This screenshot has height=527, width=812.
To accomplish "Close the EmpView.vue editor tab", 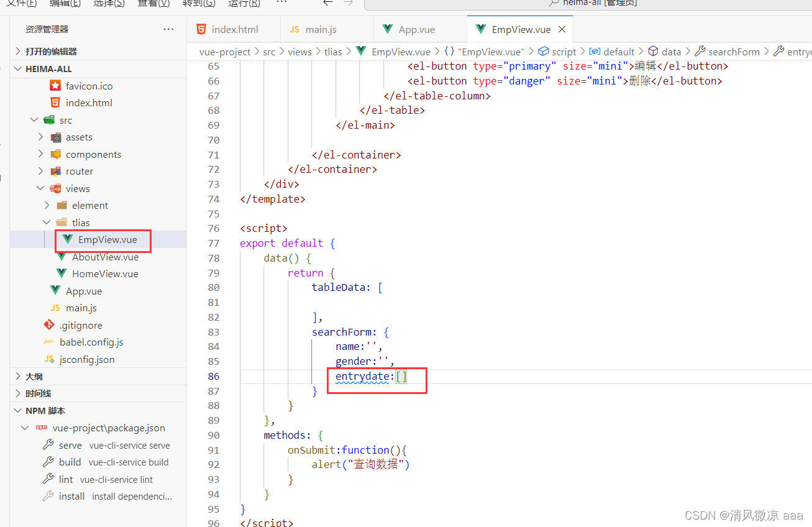I will pyautogui.click(x=562, y=29).
